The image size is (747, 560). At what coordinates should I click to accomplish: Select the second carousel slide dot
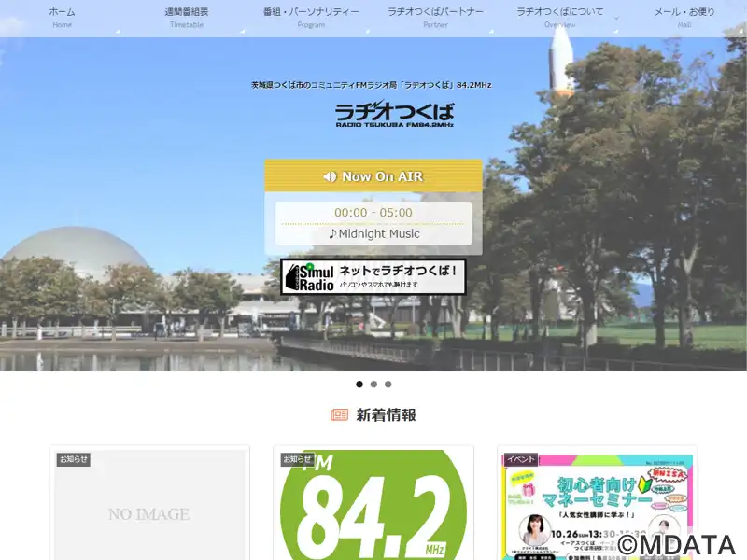click(x=373, y=385)
